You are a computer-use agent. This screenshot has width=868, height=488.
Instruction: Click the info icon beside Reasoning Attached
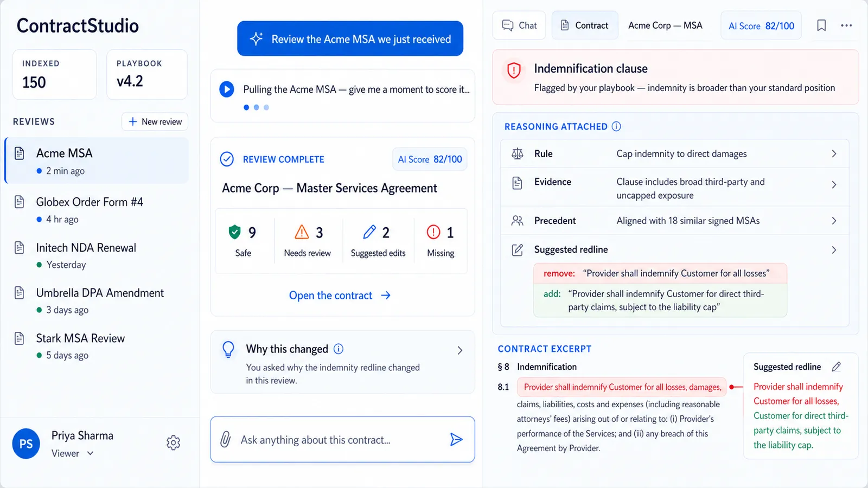click(616, 126)
